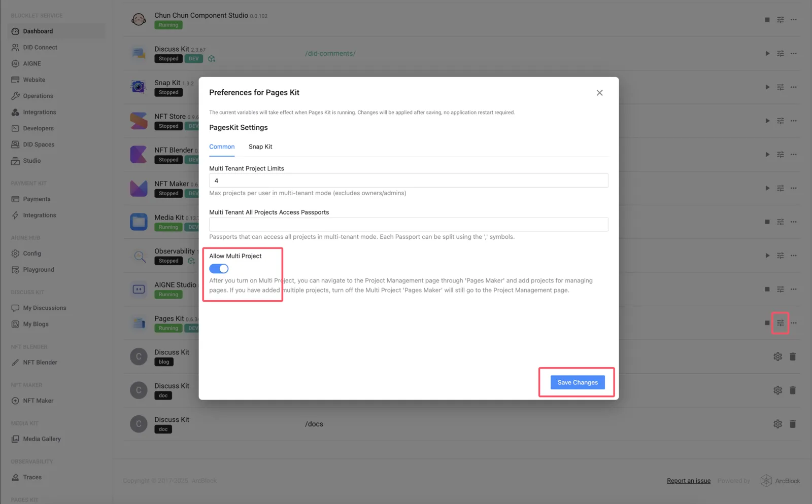Open three-dot menu in NFT Blender component row
Image resolution: width=812 pixels, height=504 pixels.
pyautogui.click(x=794, y=155)
